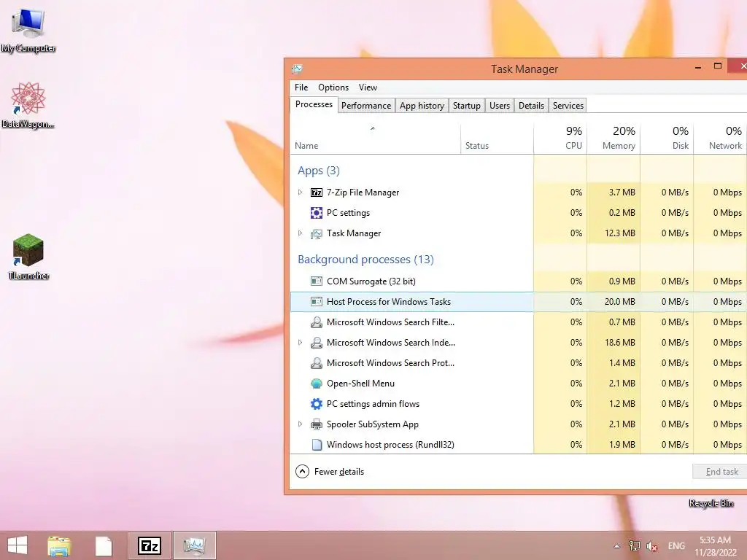Switch to the Details tab
The image size is (747, 560).
(531, 106)
